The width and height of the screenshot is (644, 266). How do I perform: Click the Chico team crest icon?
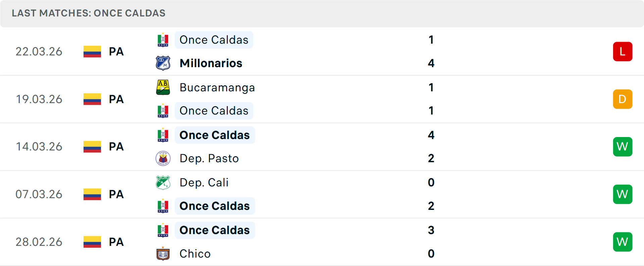(163, 254)
